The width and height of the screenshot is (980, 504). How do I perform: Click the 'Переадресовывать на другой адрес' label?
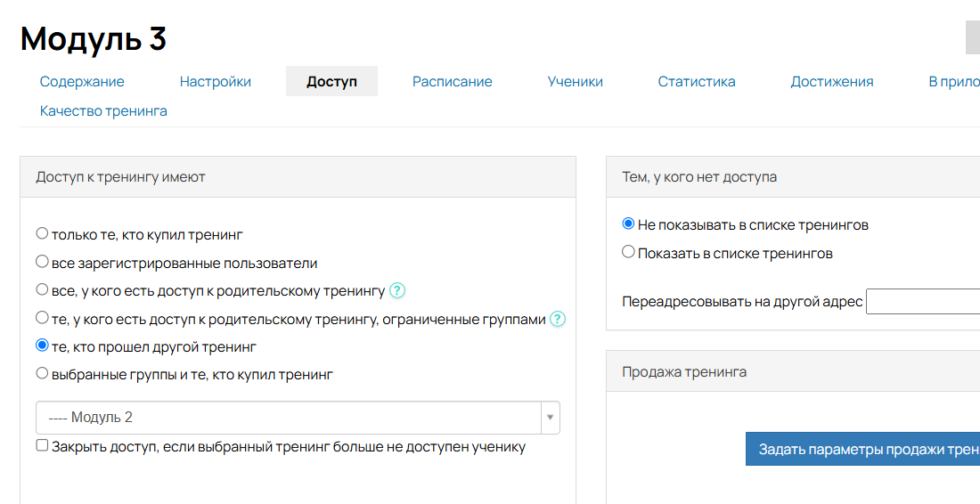click(x=742, y=302)
